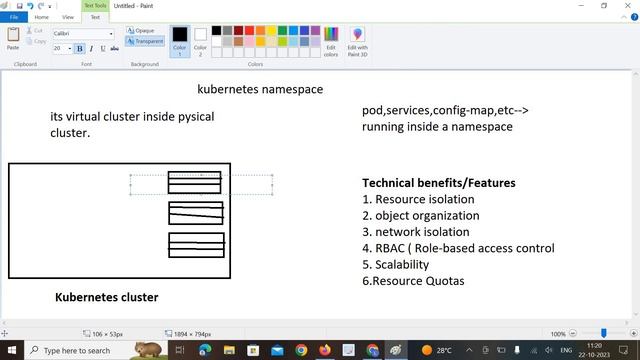The width and height of the screenshot is (640, 360).
Task: Select Color 1 foreground box
Action: click(x=180, y=41)
